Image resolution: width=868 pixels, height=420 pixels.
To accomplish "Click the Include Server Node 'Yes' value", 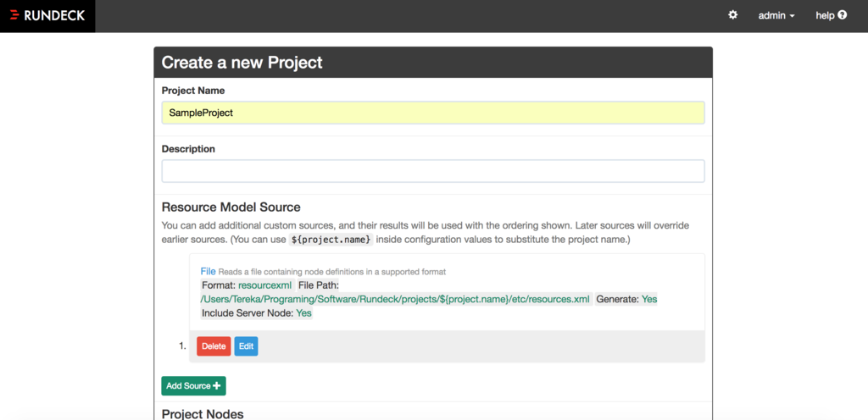I will (304, 313).
